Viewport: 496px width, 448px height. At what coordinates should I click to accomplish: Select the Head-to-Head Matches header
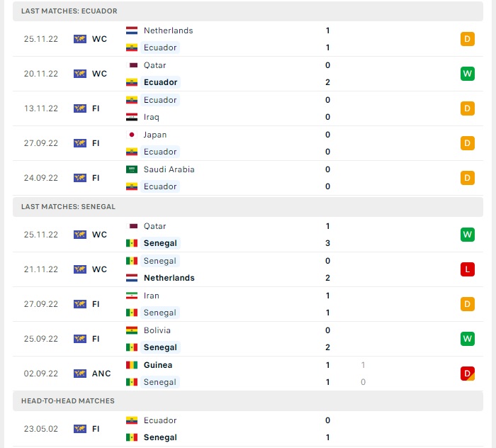click(x=67, y=401)
